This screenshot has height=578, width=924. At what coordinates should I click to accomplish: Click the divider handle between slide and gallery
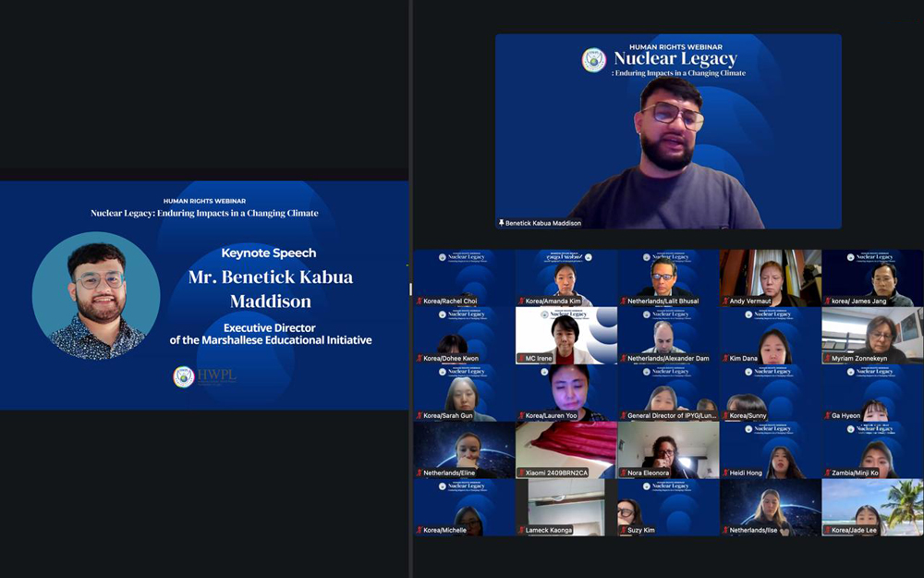pos(410,289)
